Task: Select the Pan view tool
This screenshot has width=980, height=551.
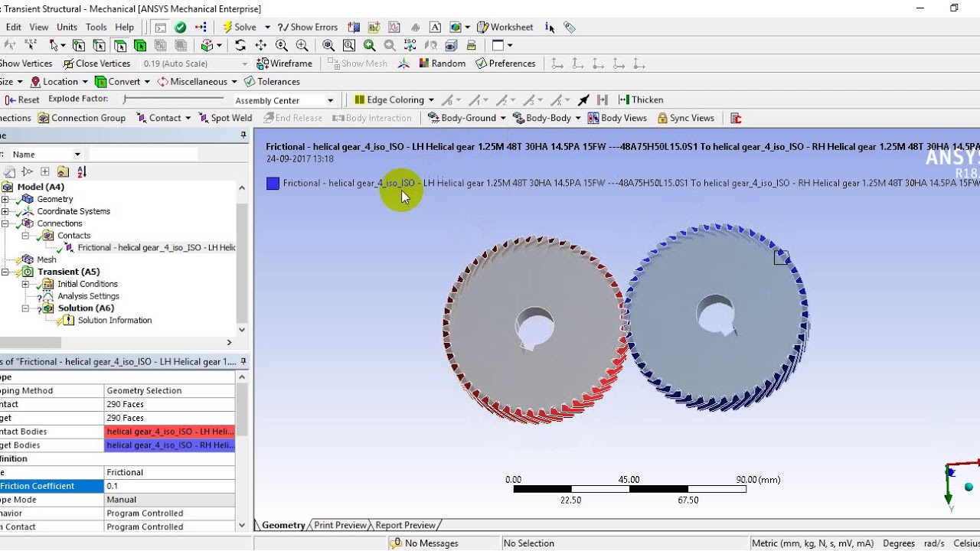Action: coord(261,45)
